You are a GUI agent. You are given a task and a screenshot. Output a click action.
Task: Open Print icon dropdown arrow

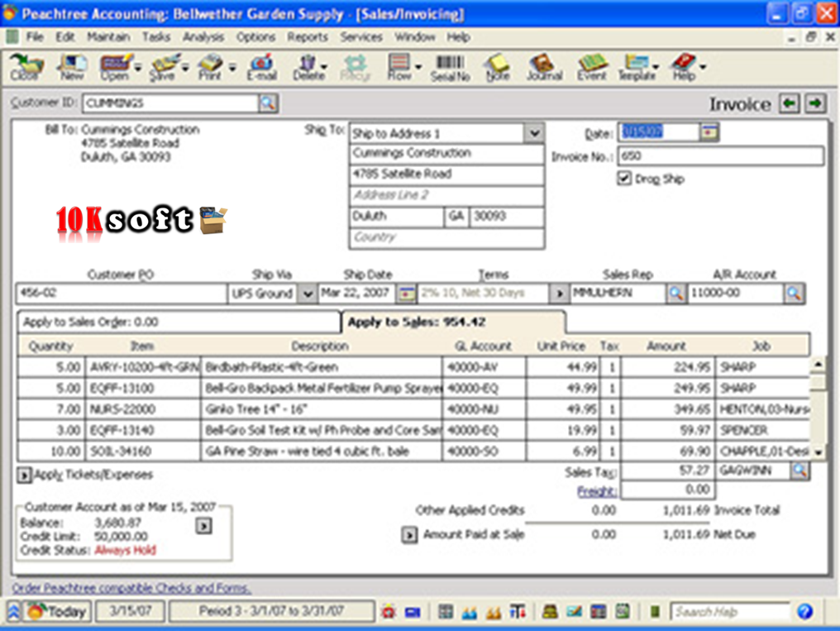232,68
